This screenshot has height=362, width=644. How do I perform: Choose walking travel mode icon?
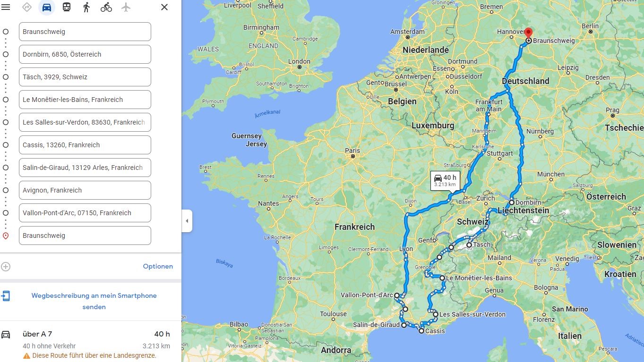point(86,7)
